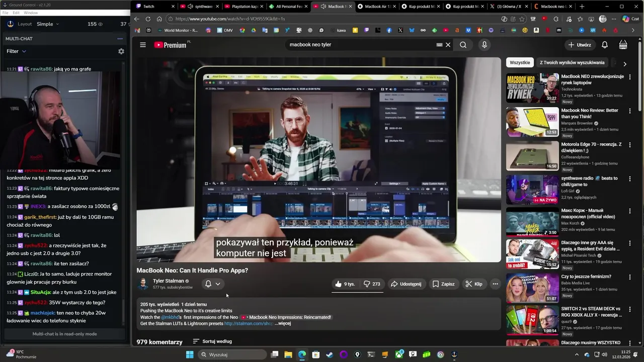Open SWITCH 2 vs STEAM DECK video
The image size is (644, 362).
tap(591, 312)
